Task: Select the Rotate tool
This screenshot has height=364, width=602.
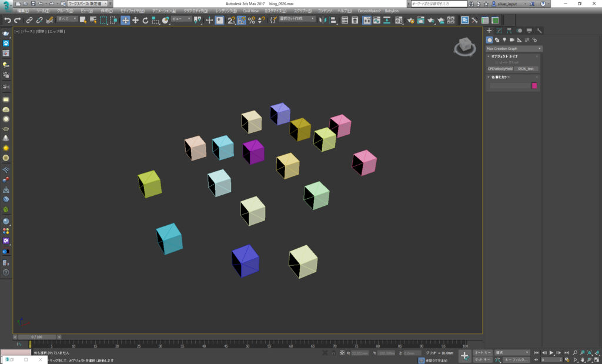Action: (145, 20)
